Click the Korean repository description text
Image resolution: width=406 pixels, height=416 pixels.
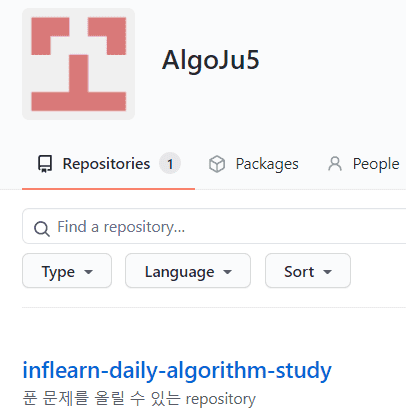point(139,399)
